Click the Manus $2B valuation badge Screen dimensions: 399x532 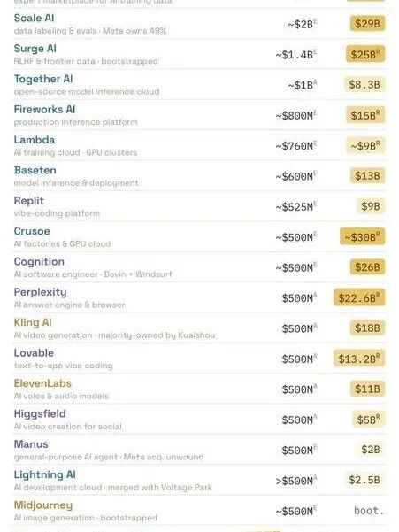(x=370, y=450)
